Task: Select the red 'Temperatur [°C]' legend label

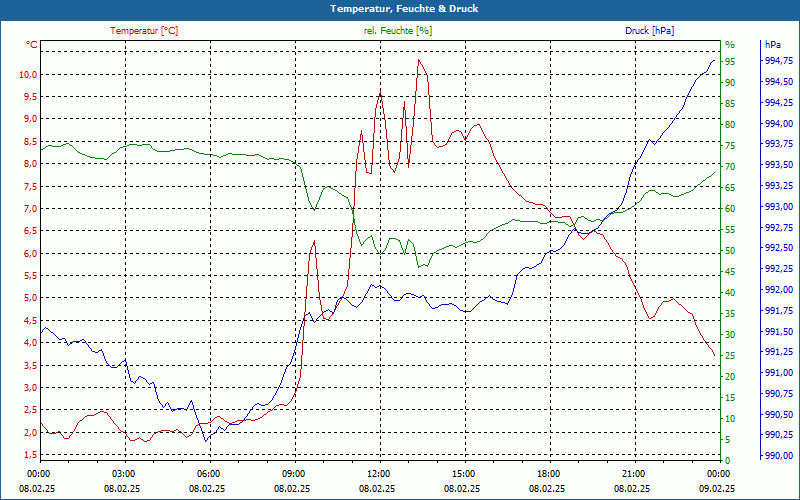Action: [144, 31]
